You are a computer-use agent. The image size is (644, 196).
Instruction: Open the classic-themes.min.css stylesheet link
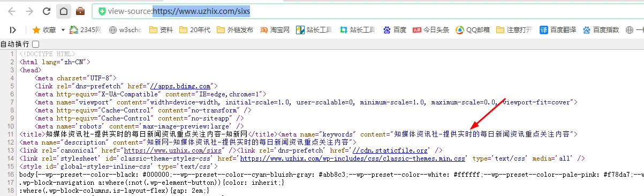pos(352,159)
